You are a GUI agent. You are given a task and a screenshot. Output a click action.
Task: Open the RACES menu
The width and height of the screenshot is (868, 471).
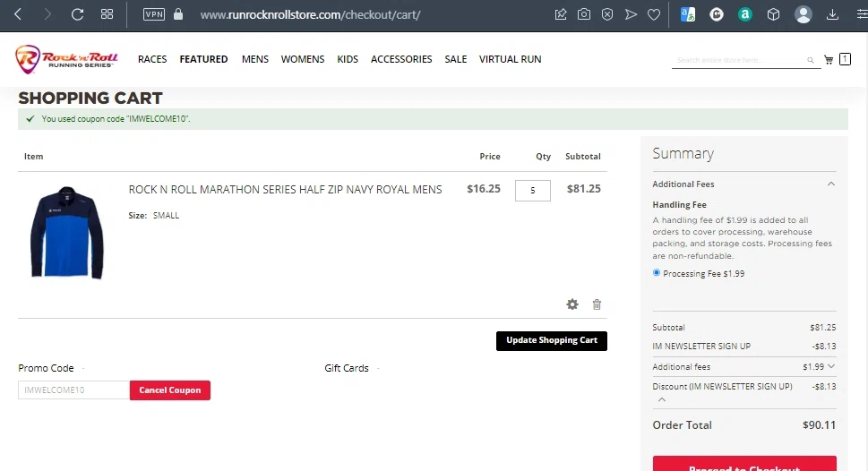tap(152, 59)
